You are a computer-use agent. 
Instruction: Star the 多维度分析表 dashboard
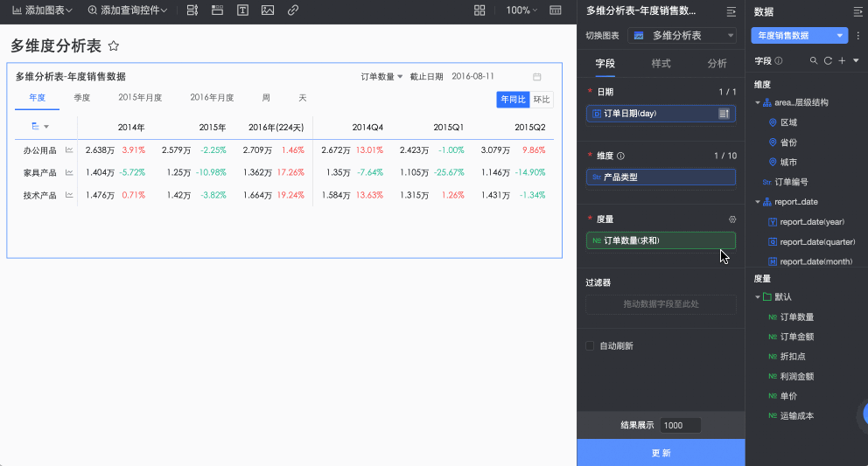coord(114,46)
